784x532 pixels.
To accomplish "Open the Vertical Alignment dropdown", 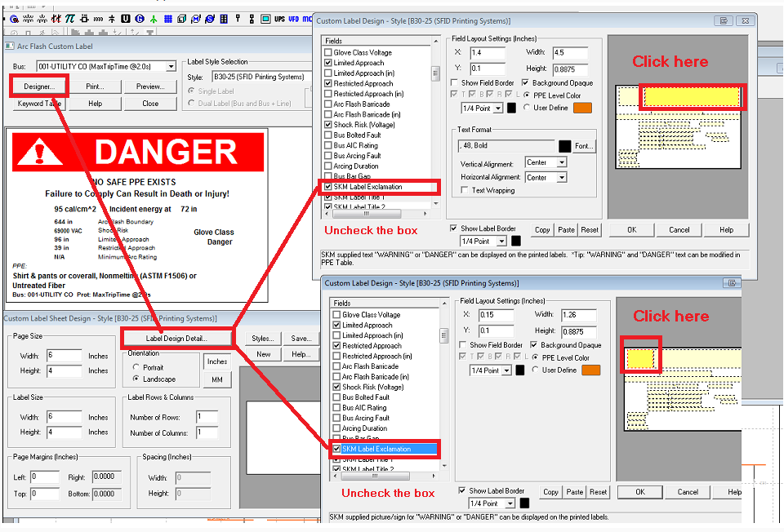I will pos(561,163).
